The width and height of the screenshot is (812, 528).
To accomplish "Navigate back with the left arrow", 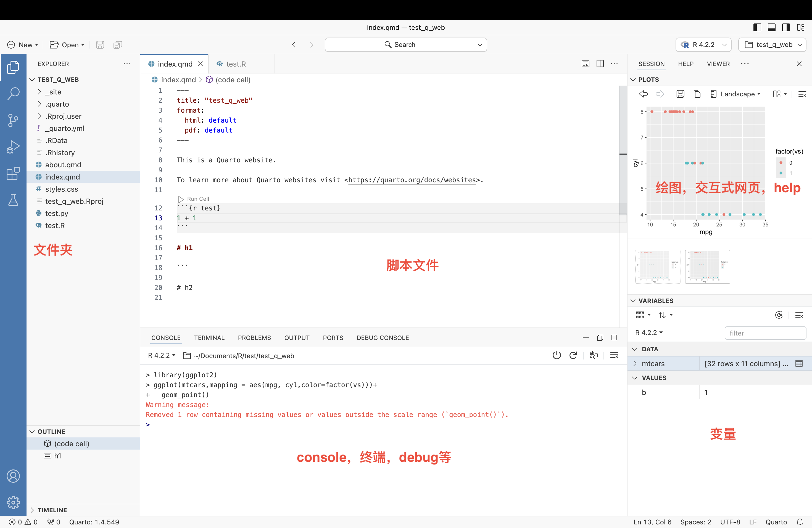I will pos(294,45).
